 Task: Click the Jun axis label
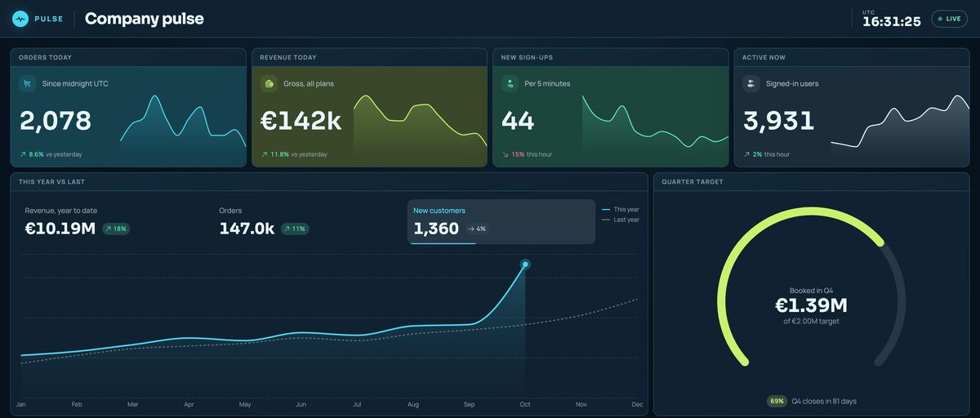pos(301,404)
